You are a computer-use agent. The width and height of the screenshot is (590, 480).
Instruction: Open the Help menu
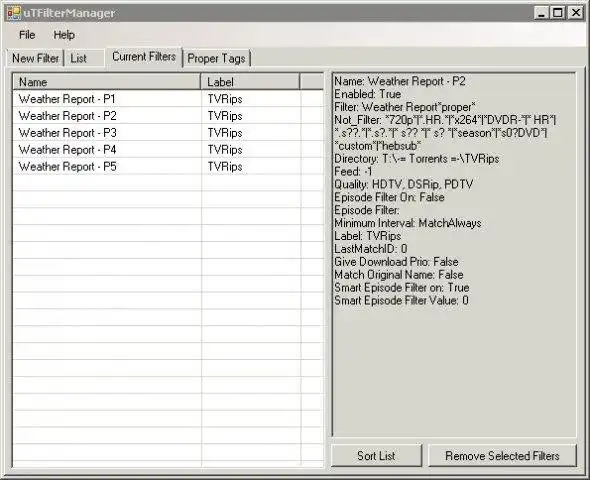pos(64,35)
